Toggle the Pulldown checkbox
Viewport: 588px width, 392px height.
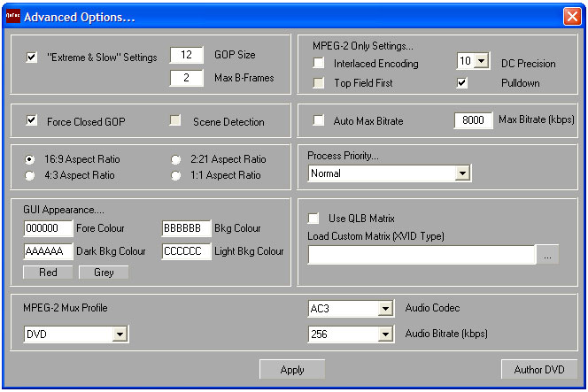pyautogui.click(x=462, y=83)
